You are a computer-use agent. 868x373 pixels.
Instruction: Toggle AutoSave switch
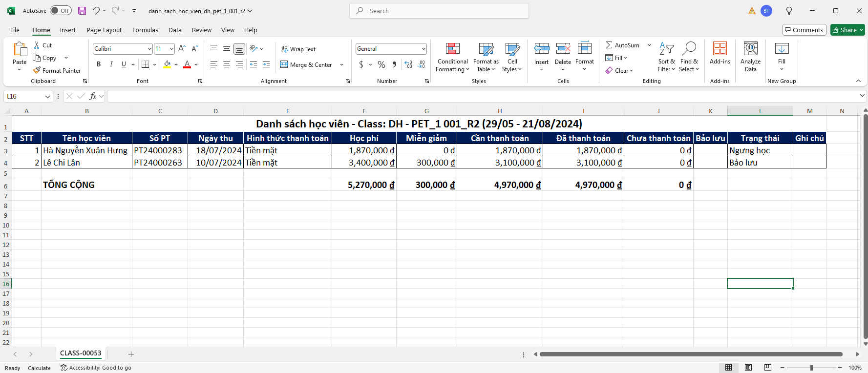(61, 11)
